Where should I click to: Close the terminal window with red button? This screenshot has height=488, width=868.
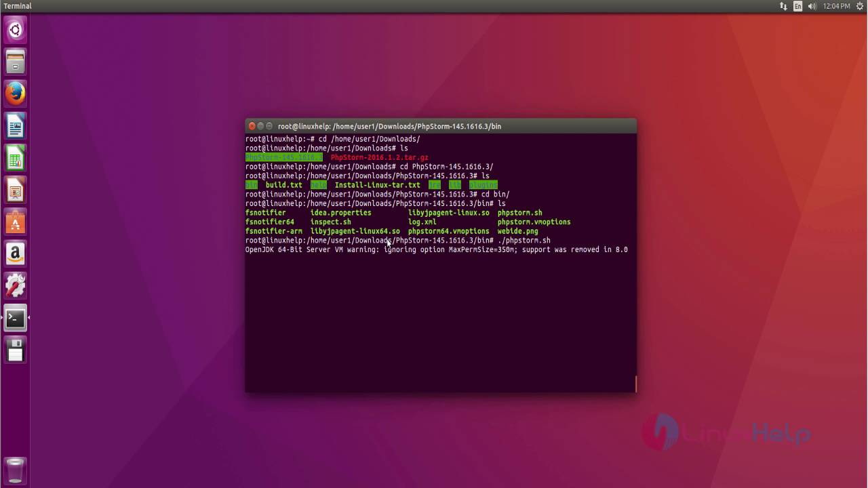coord(252,126)
